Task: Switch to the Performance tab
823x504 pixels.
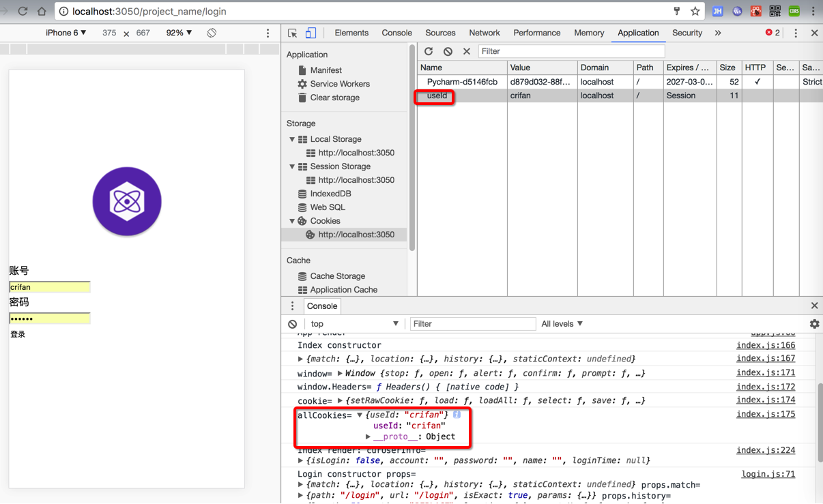Action: (x=537, y=33)
